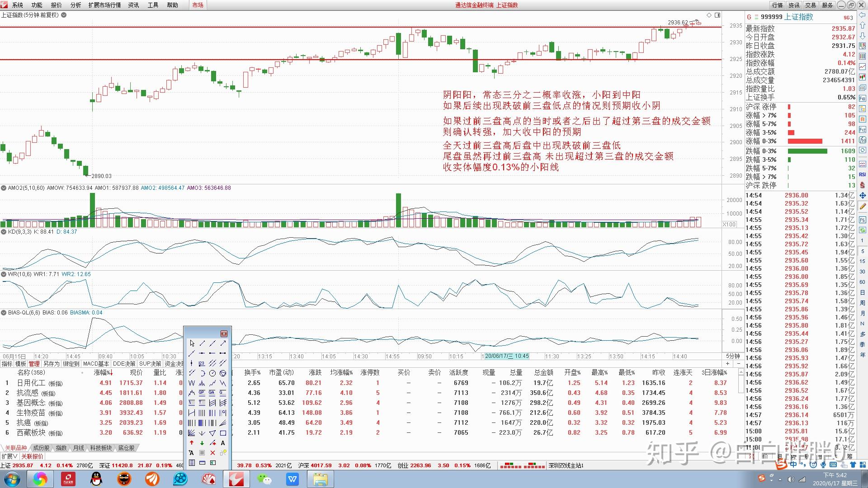868x488 pixels.
Task: Open the KD(9,3,3) indicator dropdown
Action: tap(4, 232)
